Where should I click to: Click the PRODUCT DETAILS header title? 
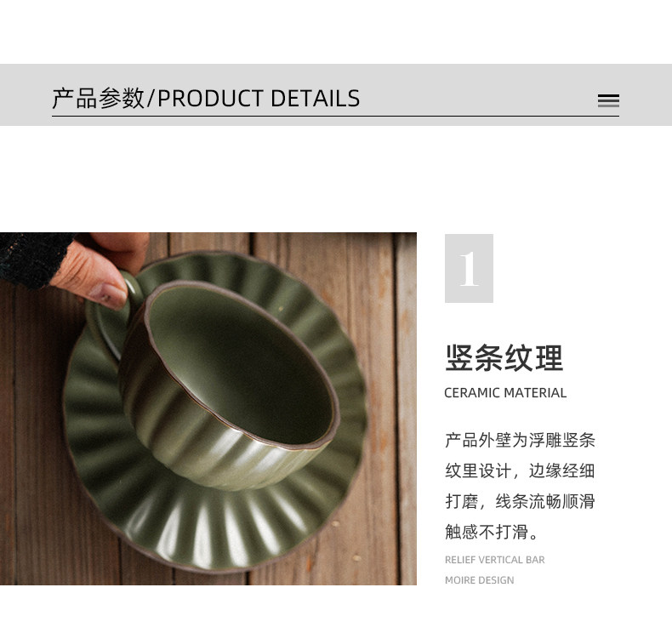pos(206,98)
